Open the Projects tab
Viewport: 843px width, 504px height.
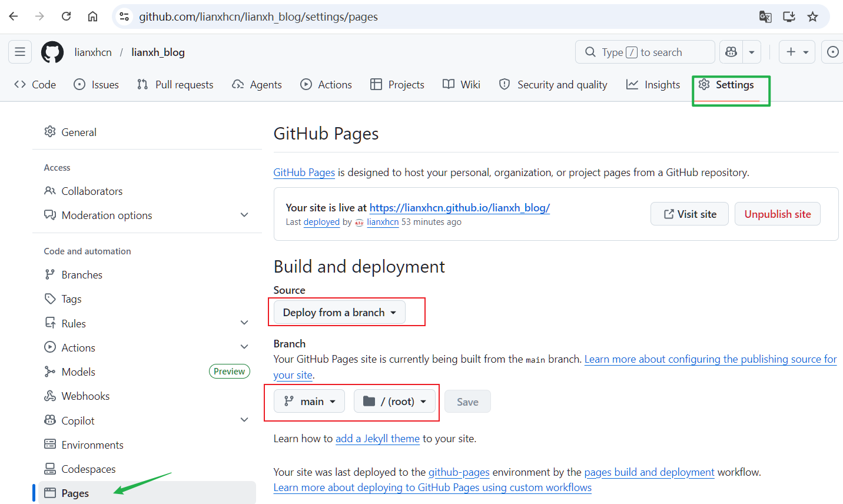pos(397,84)
